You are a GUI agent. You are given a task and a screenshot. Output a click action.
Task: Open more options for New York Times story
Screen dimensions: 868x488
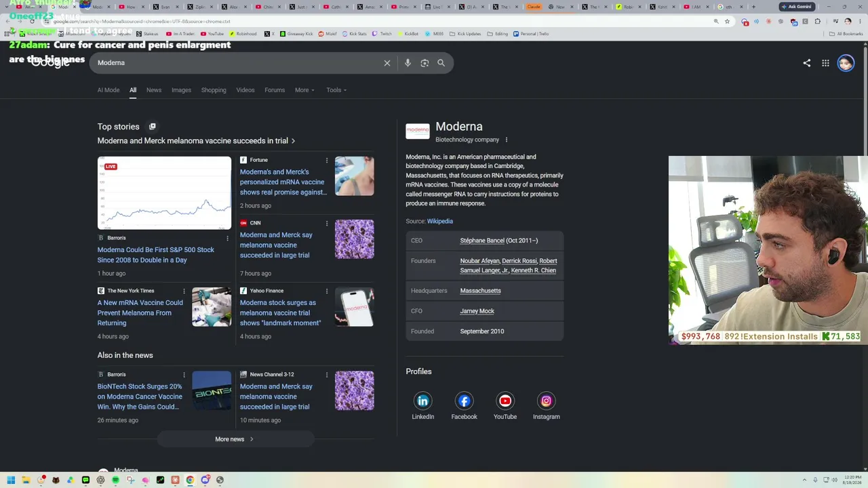pyautogui.click(x=184, y=291)
